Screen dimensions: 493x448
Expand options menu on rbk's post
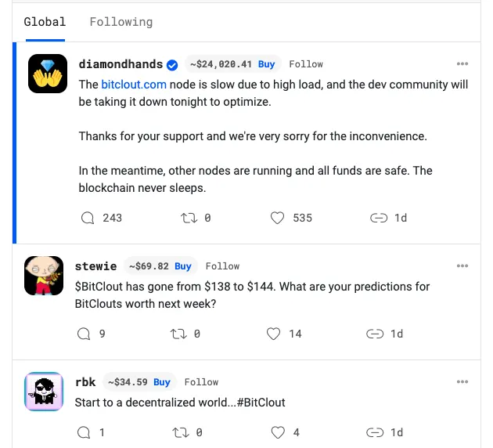[x=462, y=382]
